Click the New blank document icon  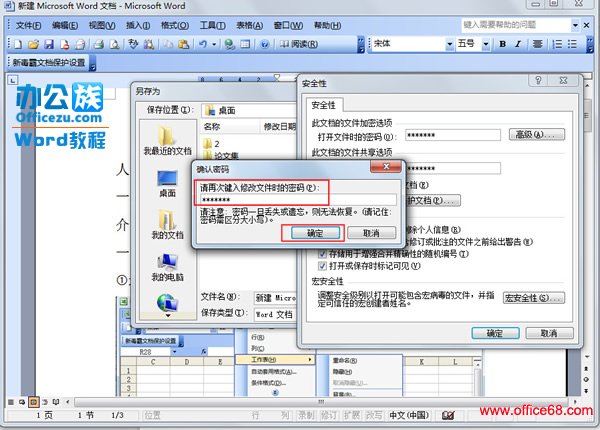(18, 44)
